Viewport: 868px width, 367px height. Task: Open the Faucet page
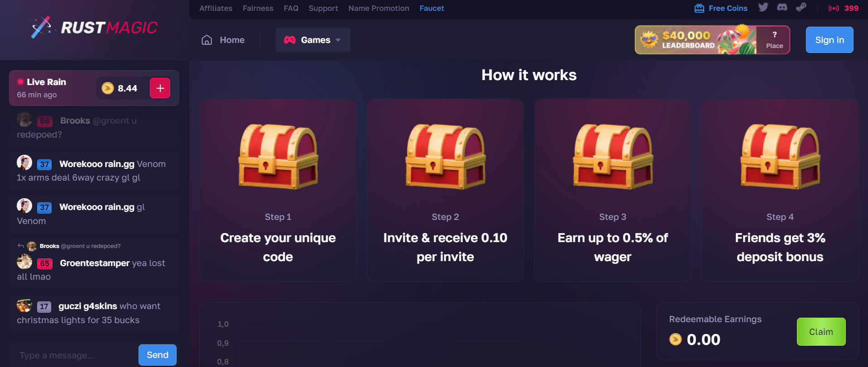point(432,8)
